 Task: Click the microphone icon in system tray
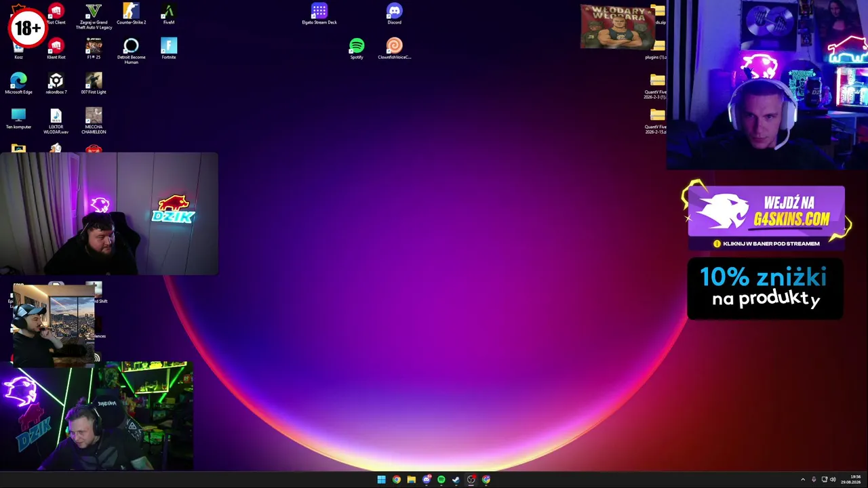pos(814,480)
